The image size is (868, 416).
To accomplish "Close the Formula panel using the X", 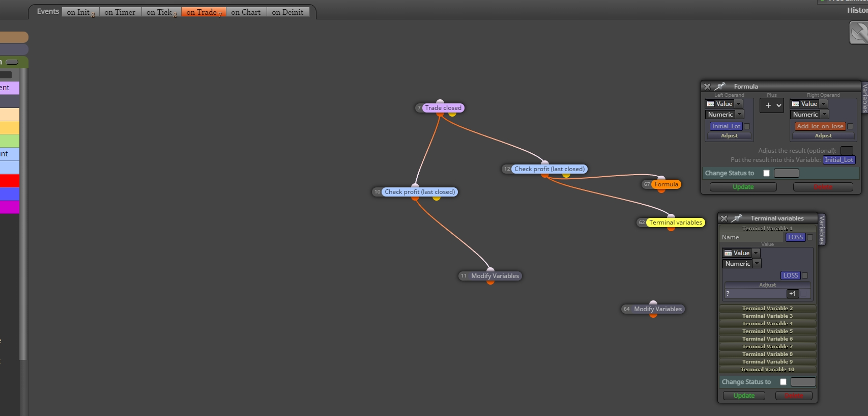I will point(707,87).
